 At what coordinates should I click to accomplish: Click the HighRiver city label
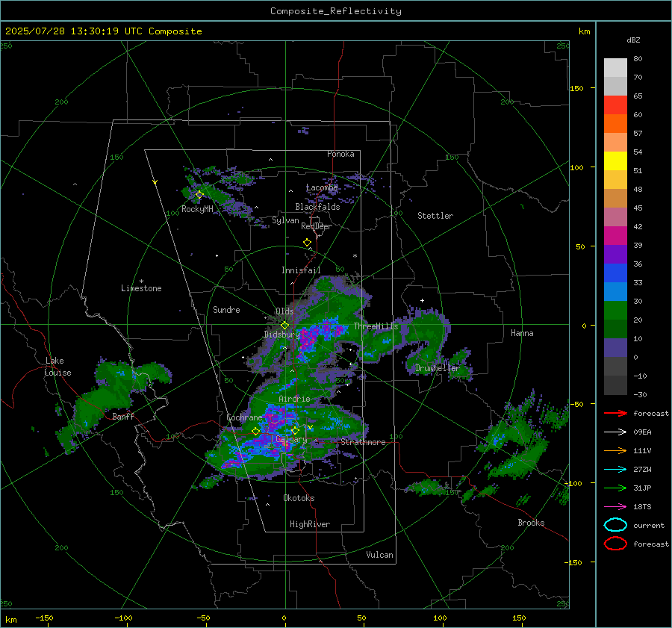tap(310, 524)
